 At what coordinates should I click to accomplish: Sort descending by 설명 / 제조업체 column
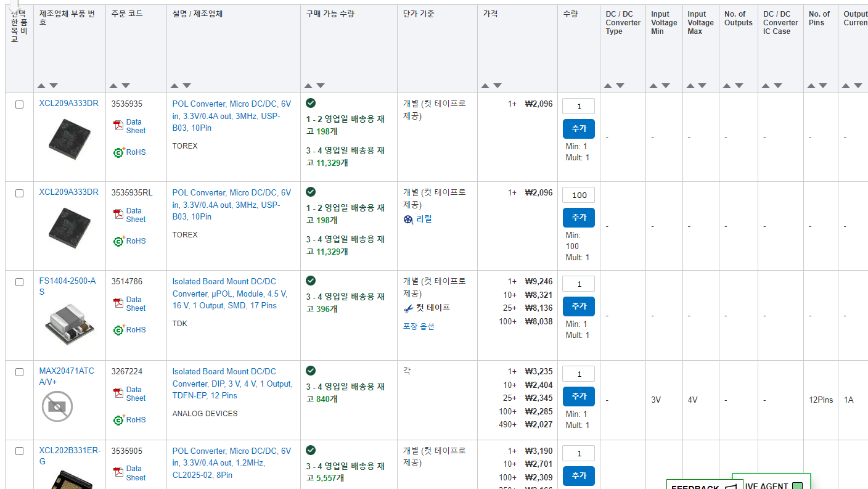click(187, 86)
